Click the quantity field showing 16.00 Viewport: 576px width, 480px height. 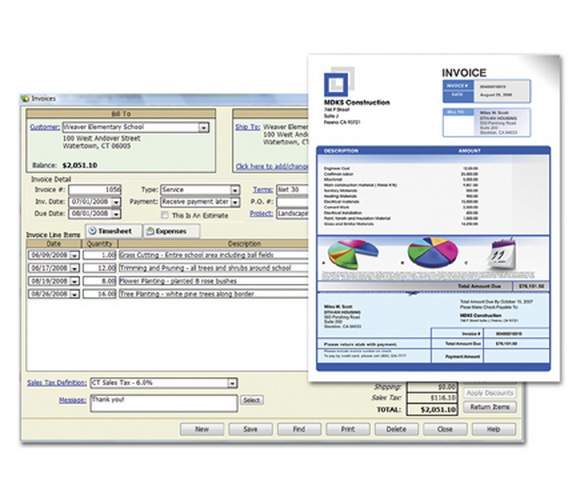pyautogui.click(x=100, y=294)
